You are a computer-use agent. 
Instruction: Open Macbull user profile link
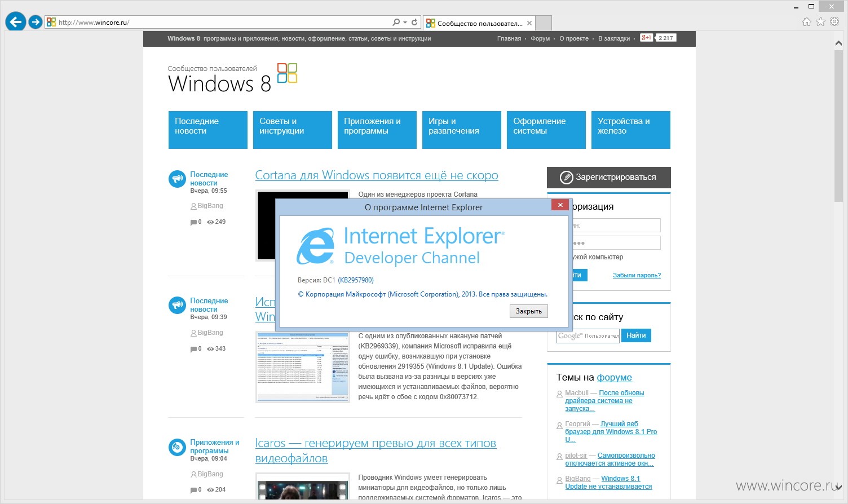point(577,393)
